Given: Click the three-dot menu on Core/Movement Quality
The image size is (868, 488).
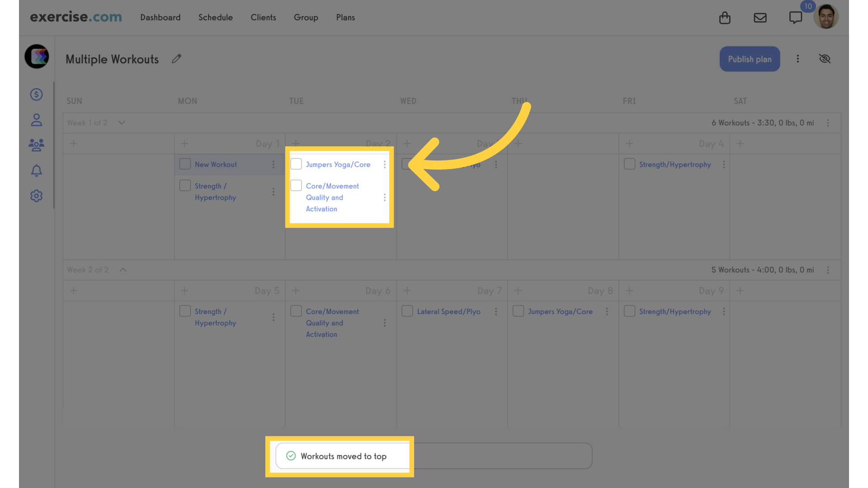Looking at the screenshot, I should pos(385,197).
